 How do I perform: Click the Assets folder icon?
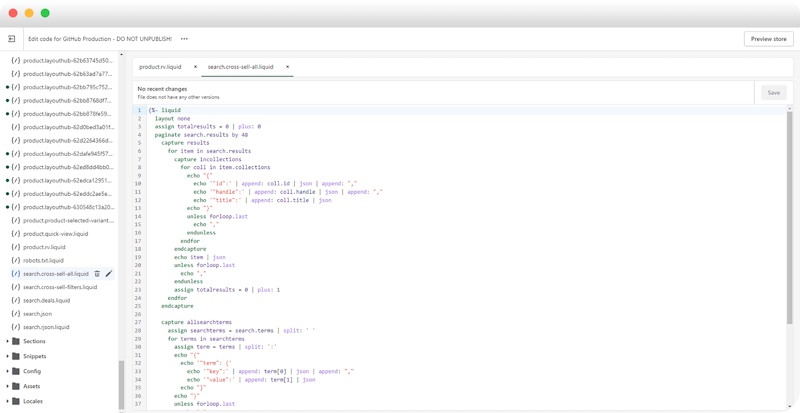click(16, 386)
